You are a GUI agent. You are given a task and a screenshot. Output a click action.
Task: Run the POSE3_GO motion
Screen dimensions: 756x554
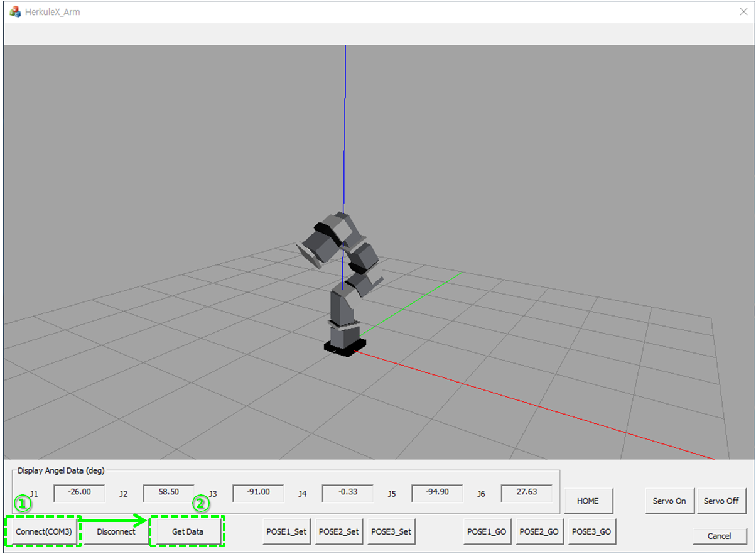(591, 531)
